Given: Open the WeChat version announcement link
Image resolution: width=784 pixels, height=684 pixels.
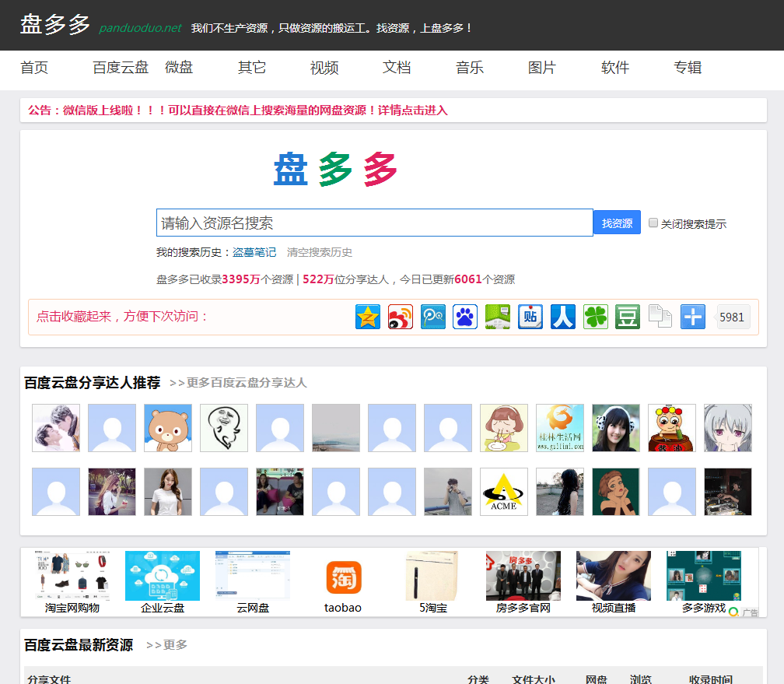Looking at the screenshot, I should pyautogui.click(x=237, y=110).
